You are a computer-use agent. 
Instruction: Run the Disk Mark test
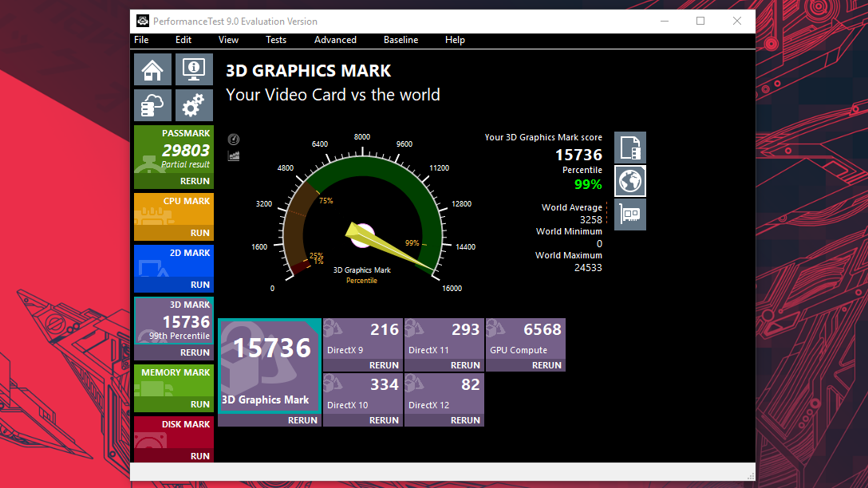coord(174,456)
